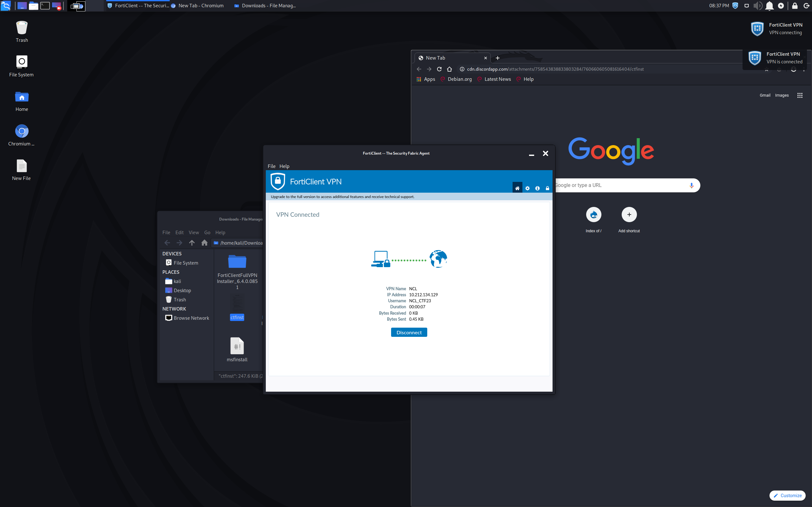Image resolution: width=812 pixels, height=507 pixels.
Task: Select msfinstall file in Downloads
Action: [x=237, y=350]
